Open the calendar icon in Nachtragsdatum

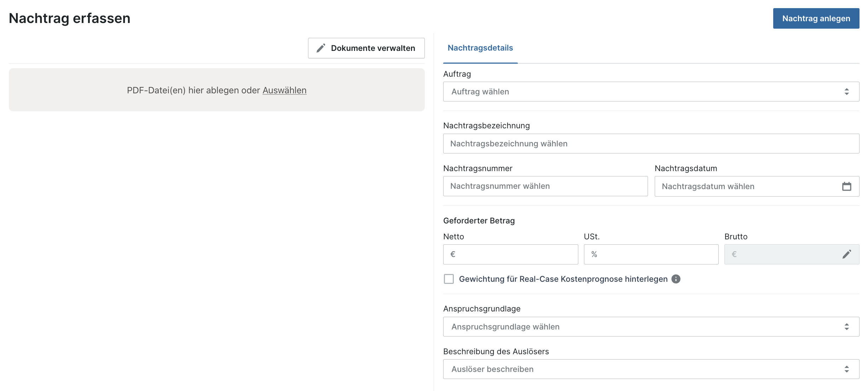(846, 186)
